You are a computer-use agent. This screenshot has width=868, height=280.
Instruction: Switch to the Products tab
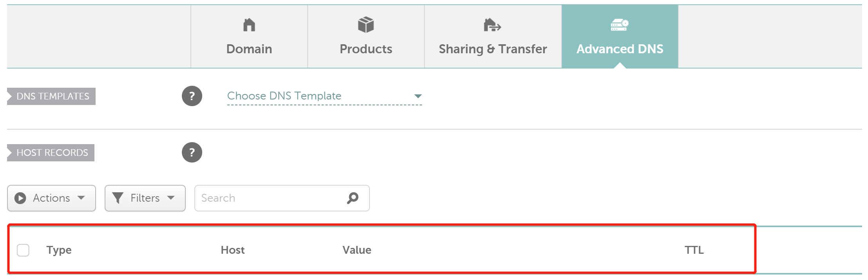coord(366,49)
